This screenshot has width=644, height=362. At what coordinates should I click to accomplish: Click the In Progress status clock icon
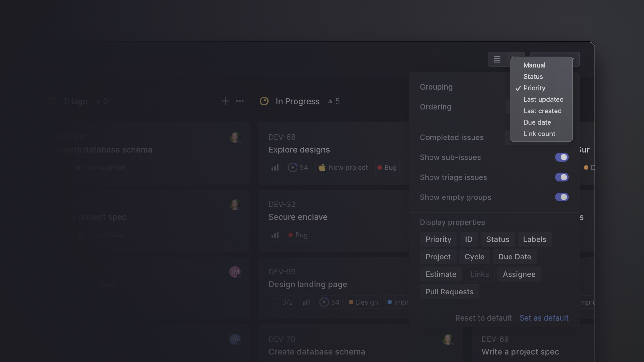click(264, 101)
